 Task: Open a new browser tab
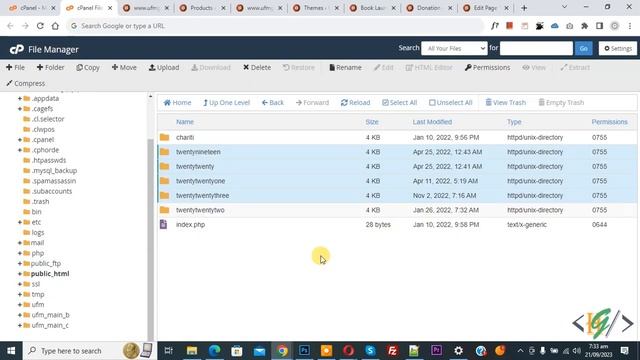click(524, 8)
